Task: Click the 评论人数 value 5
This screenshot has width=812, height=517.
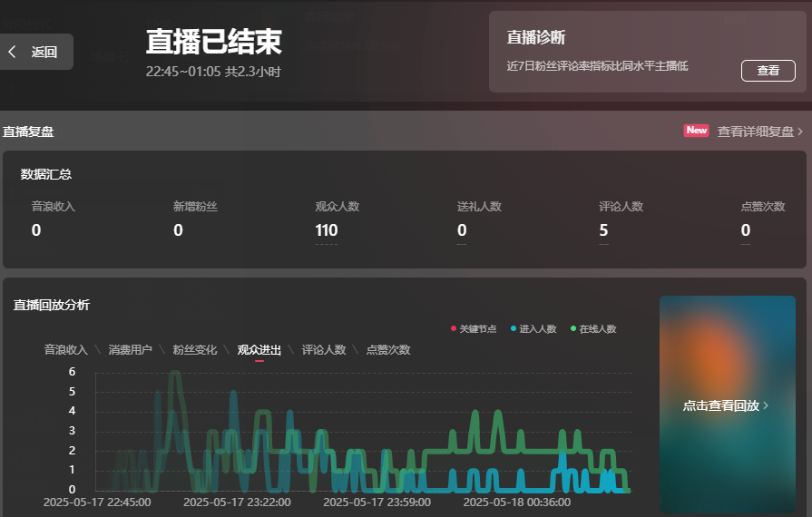Action: point(603,230)
